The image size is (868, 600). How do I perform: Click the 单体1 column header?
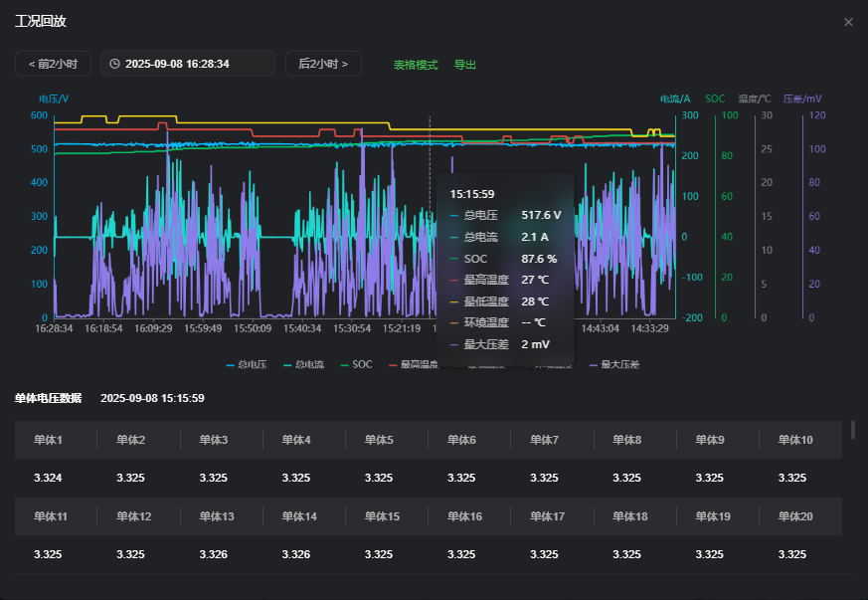click(48, 440)
